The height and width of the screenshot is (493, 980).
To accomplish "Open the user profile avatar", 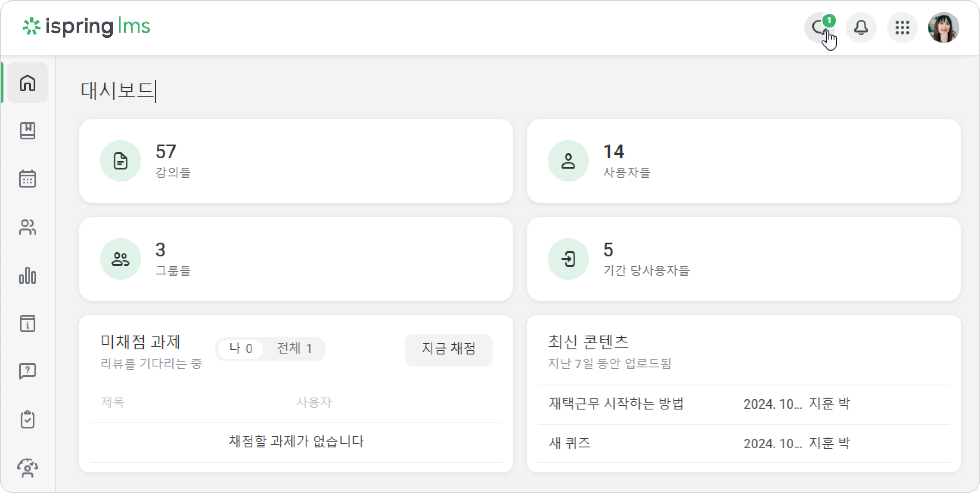I will (944, 28).
